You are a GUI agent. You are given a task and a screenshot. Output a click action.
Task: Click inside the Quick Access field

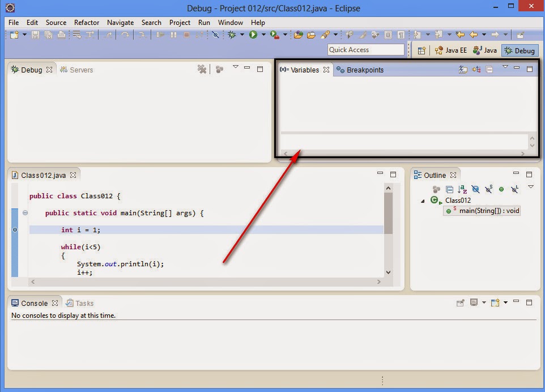365,49
